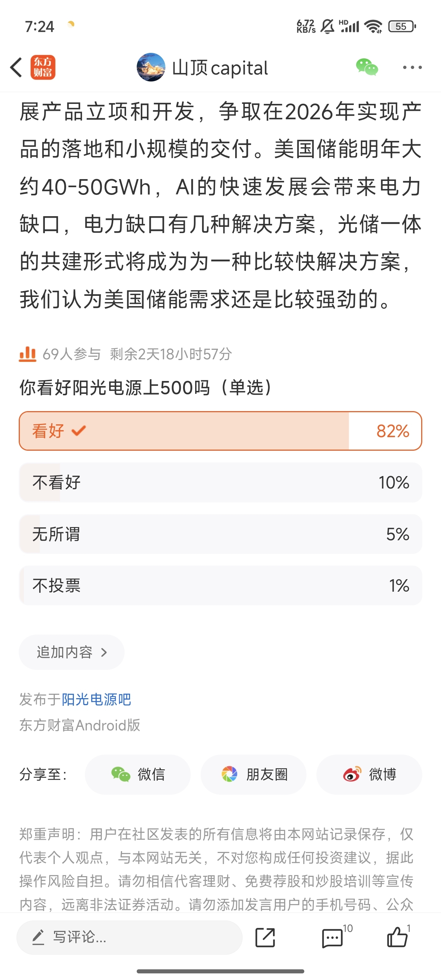Image resolution: width=441 pixels, height=980 pixels.
Task: Open the three-dot more menu
Action: (412, 68)
